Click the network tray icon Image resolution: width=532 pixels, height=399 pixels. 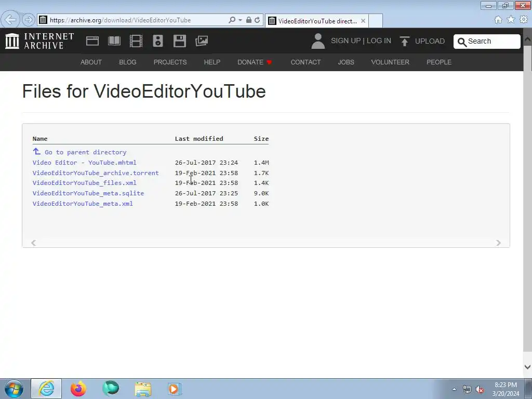[x=467, y=389]
